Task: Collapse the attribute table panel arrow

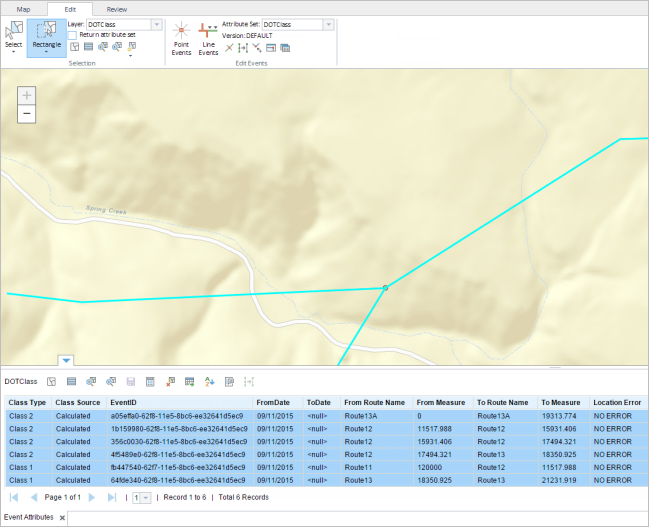Action: [x=65, y=360]
